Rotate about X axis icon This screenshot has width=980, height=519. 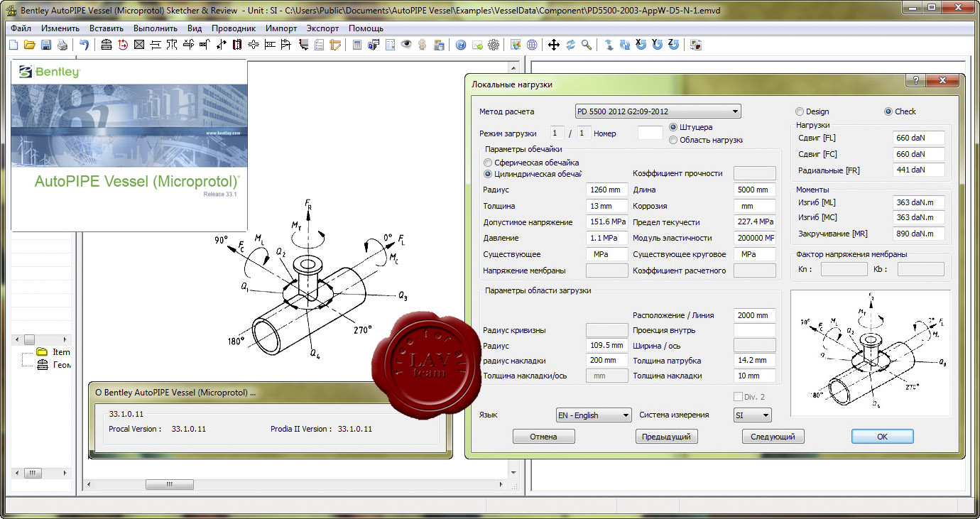[x=641, y=44]
